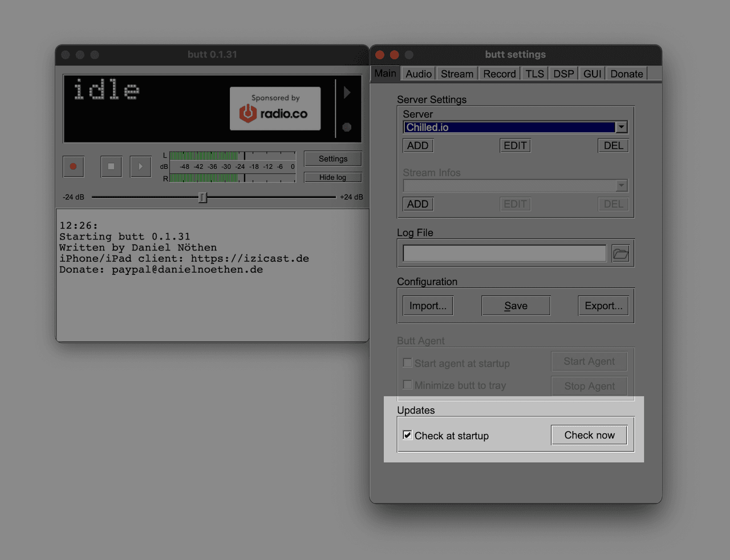Screen dimensions: 730x560
Task: Click the display arrow icon beside sponsor
Action: tap(347, 93)
